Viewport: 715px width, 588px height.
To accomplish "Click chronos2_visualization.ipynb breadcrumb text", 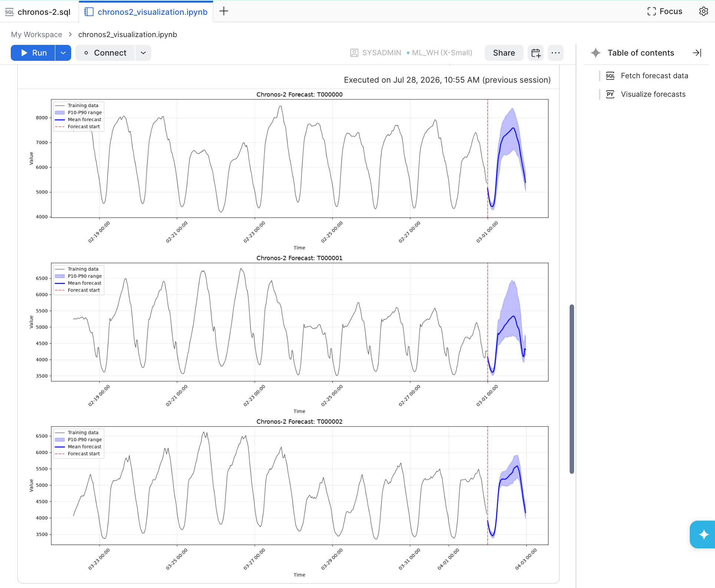I will (x=128, y=34).
